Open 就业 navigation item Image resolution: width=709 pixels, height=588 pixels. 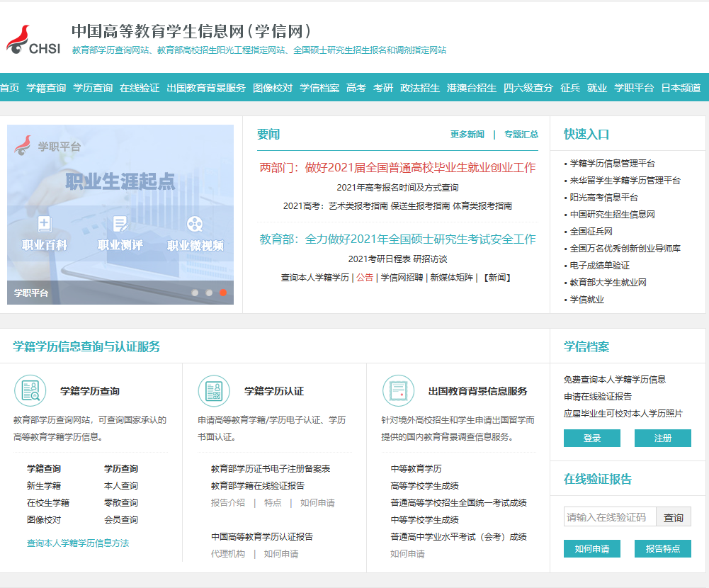click(597, 88)
